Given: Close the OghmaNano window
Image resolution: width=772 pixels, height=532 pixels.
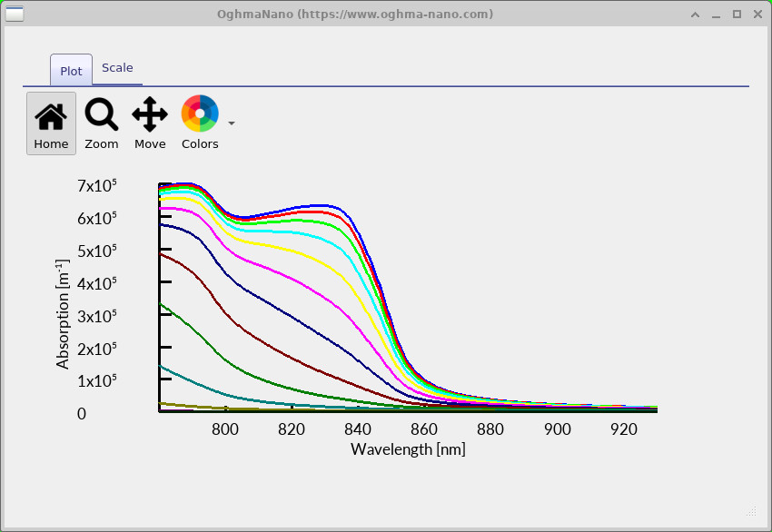Looking at the screenshot, I should click(757, 15).
